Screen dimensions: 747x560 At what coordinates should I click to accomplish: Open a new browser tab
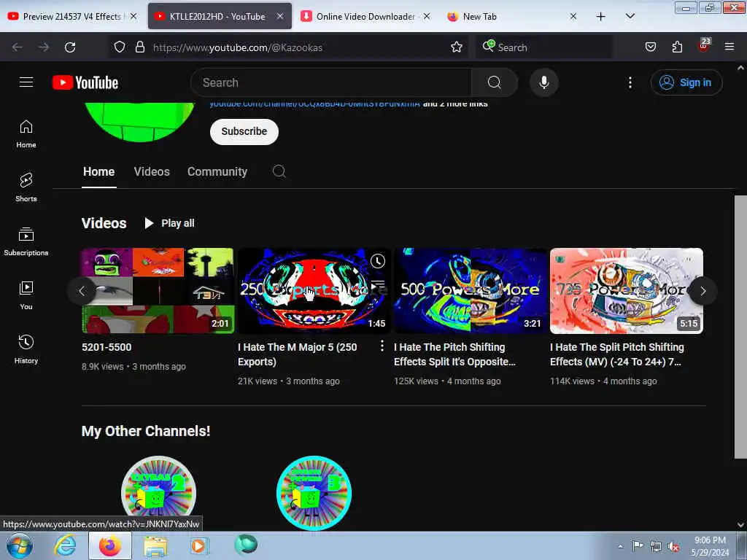coord(601,17)
